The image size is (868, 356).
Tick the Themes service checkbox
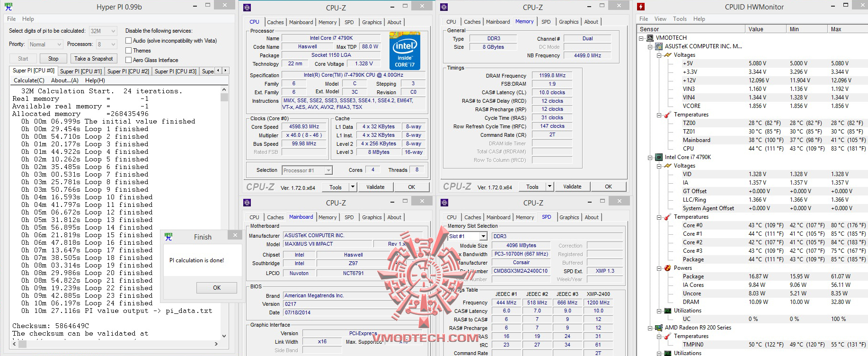(x=128, y=50)
